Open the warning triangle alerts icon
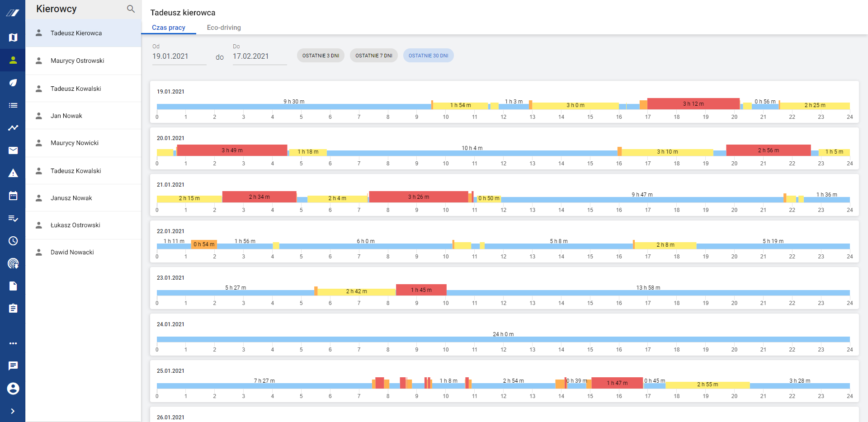This screenshot has height=422, width=868. pyautogui.click(x=13, y=173)
